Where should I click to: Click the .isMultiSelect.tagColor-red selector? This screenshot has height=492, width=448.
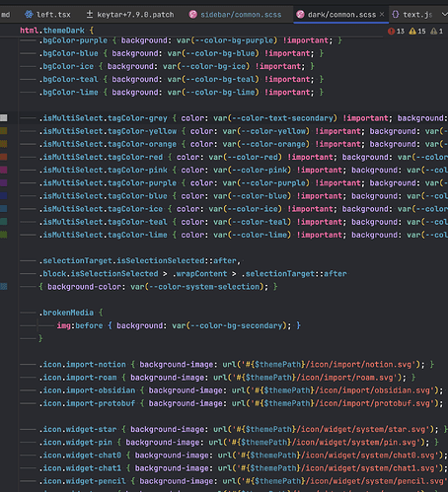click(101, 157)
